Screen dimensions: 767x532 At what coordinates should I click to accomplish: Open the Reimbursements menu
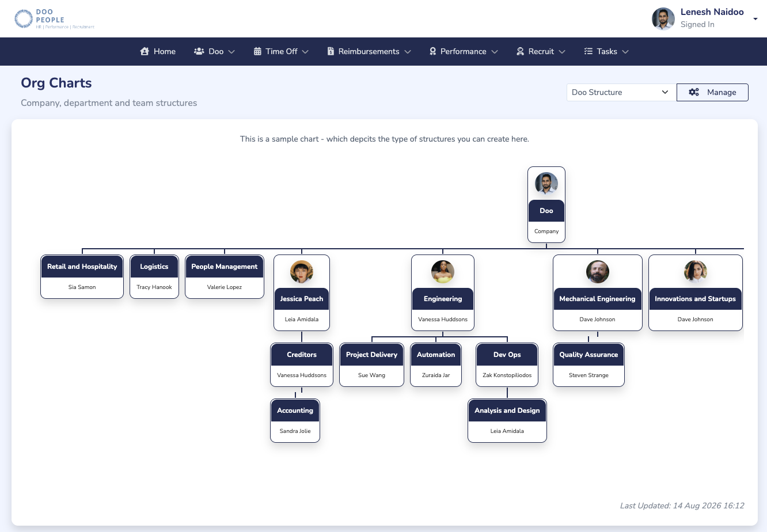369,51
